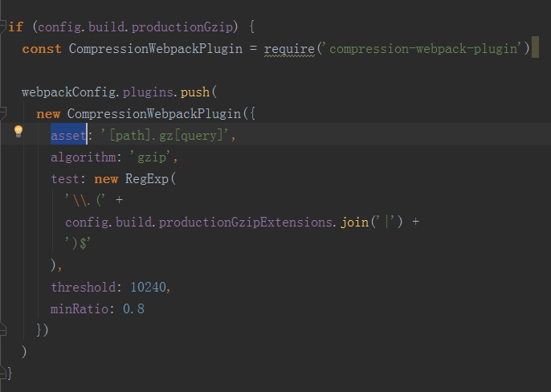Click the lightbulb quick-fix icon
Screen dimensions: 551x392
[18, 132]
